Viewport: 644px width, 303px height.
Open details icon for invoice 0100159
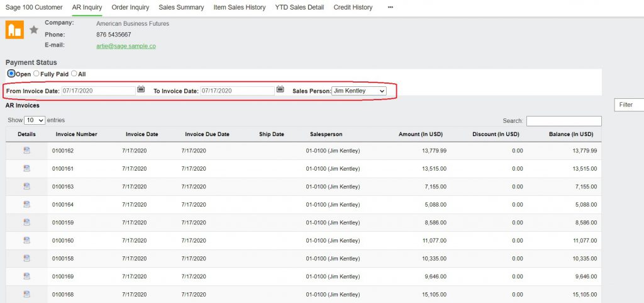26,222
